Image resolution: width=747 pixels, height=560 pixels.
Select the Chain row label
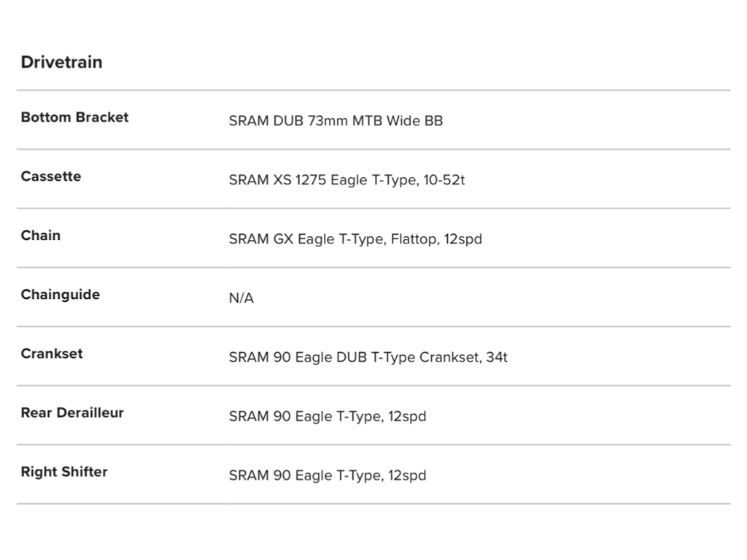tap(41, 236)
